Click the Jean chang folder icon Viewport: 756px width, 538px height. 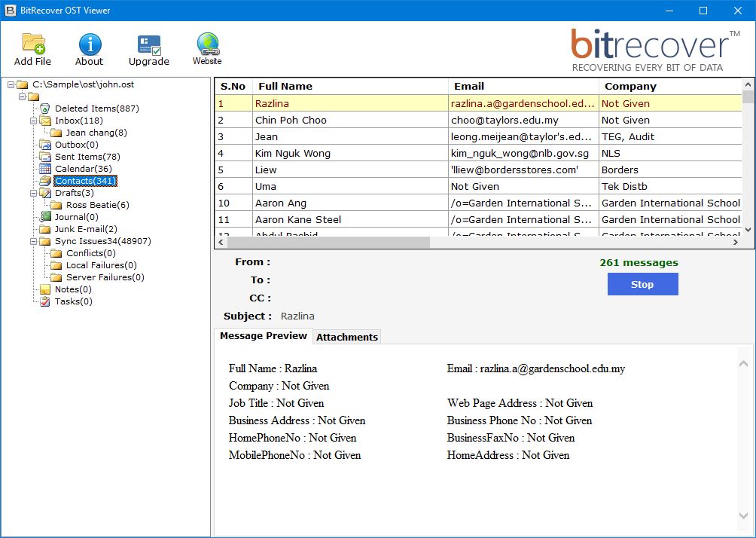[x=56, y=133]
